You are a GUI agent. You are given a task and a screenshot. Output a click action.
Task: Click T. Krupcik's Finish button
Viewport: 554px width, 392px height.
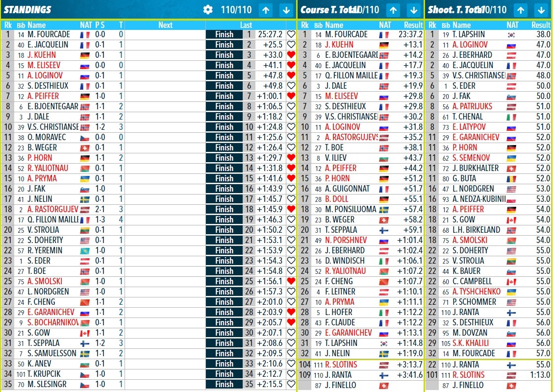224,374
